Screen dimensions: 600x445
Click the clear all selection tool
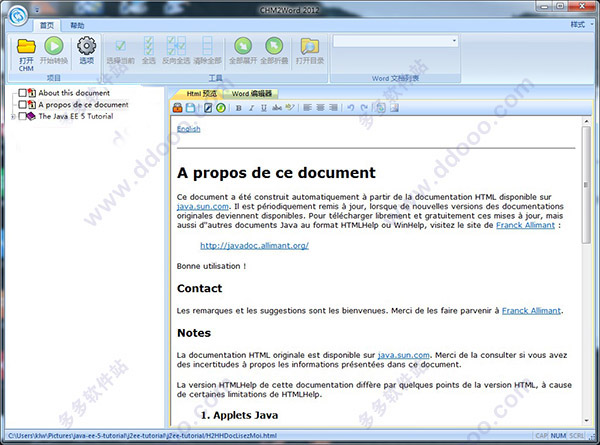207,51
